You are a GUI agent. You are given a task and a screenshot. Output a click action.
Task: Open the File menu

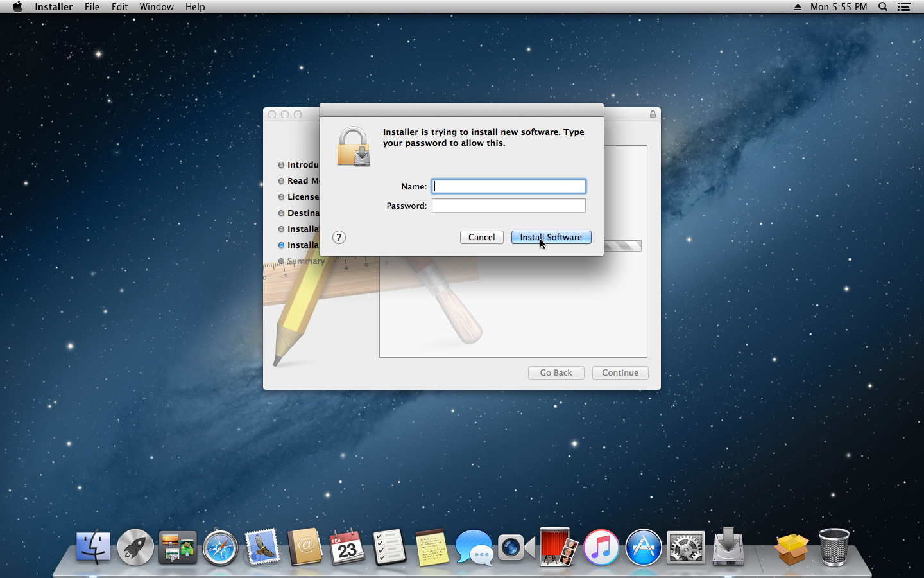pos(92,7)
